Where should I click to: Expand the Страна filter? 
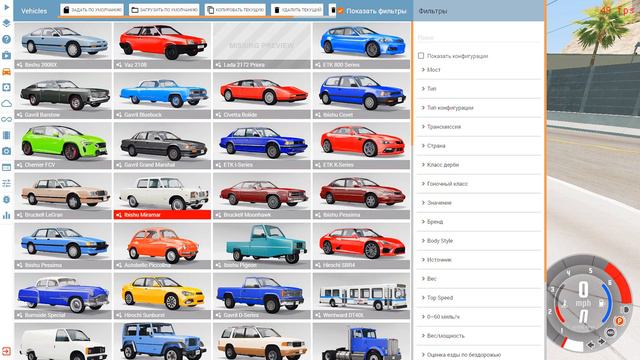pyautogui.click(x=478, y=146)
